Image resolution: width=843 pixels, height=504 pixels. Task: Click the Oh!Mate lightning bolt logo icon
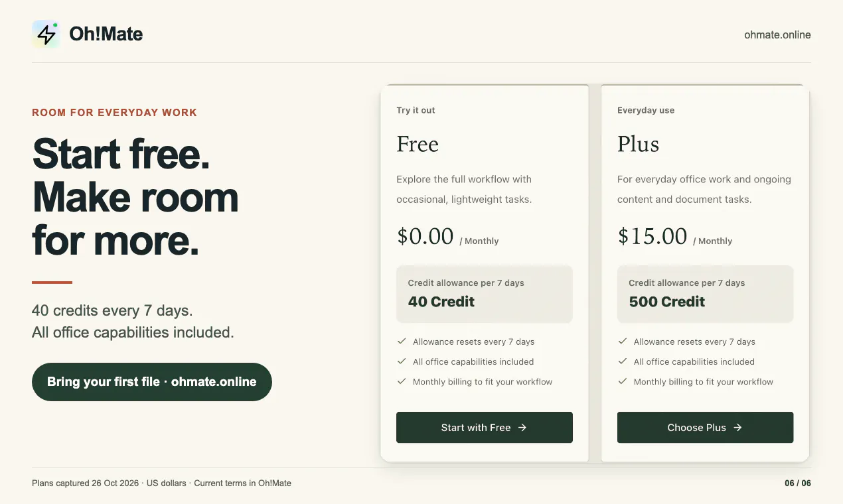pos(46,34)
